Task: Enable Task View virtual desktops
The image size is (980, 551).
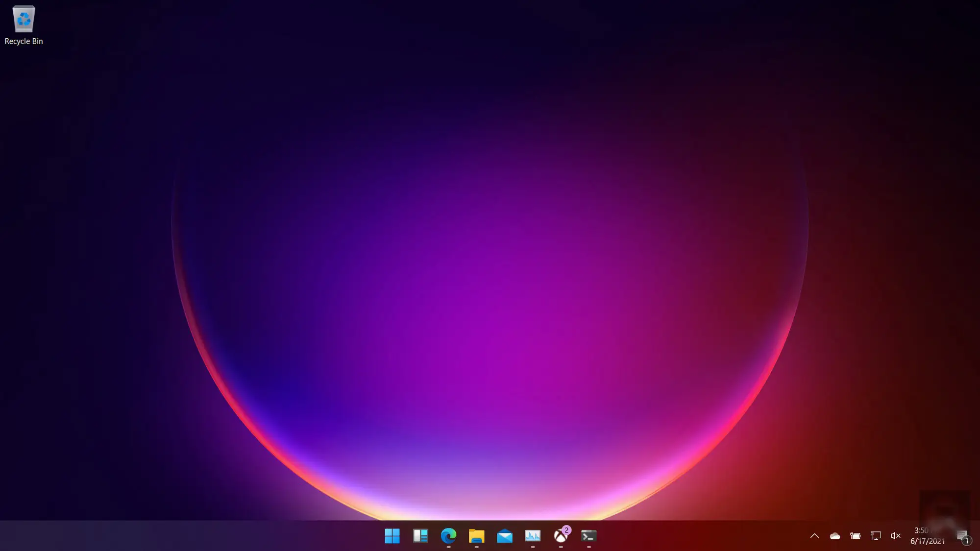Action: (x=420, y=535)
